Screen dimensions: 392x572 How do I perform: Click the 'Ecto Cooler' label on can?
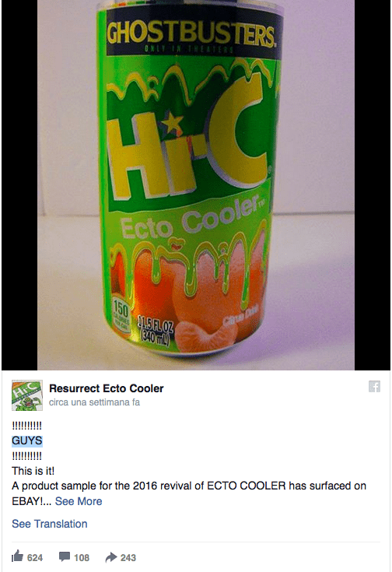click(190, 221)
